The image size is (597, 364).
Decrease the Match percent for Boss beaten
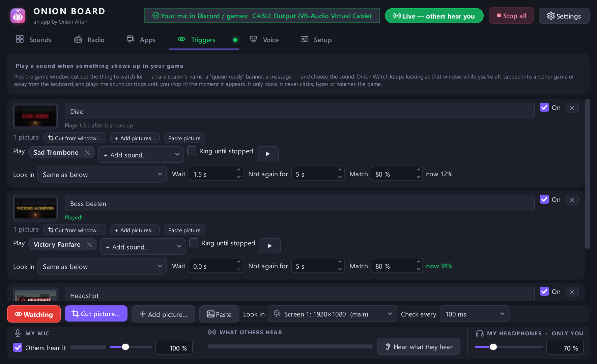pyautogui.click(x=419, y=269)
